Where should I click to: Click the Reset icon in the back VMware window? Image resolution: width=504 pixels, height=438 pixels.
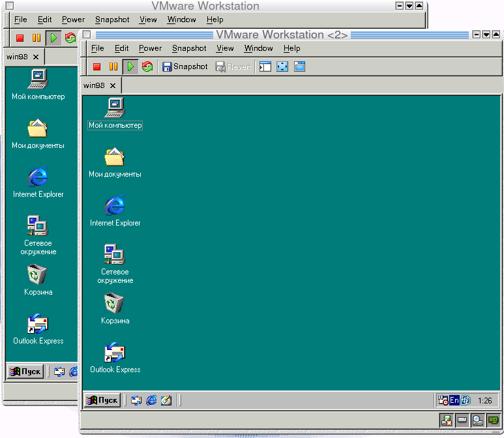tap(70, 38)
